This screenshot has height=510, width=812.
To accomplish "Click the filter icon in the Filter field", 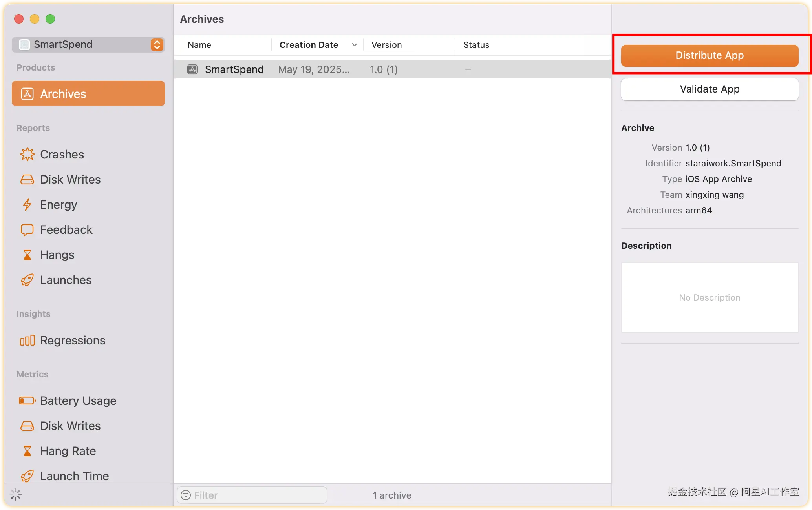I will point(186,495).
